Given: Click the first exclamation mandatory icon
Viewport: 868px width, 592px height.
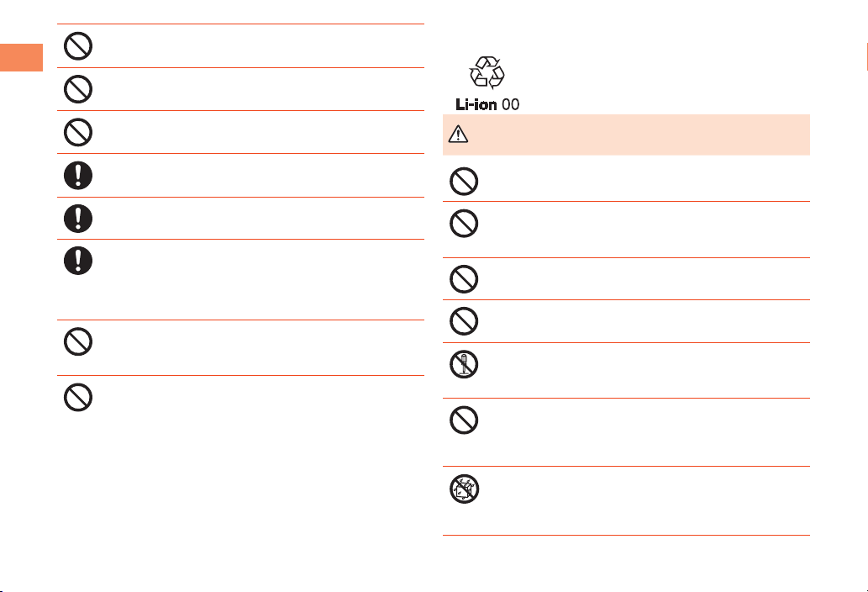Looking at the screenshot, I should tap(78, 174).
